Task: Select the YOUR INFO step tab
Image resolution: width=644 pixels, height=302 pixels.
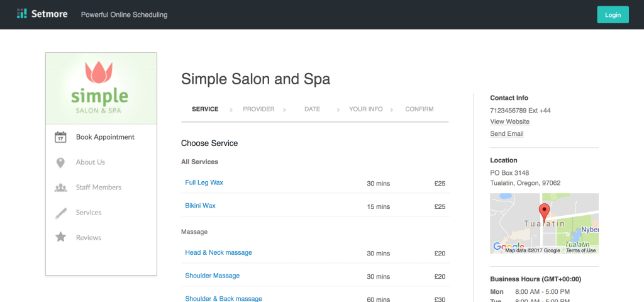Action: (365, 109)
